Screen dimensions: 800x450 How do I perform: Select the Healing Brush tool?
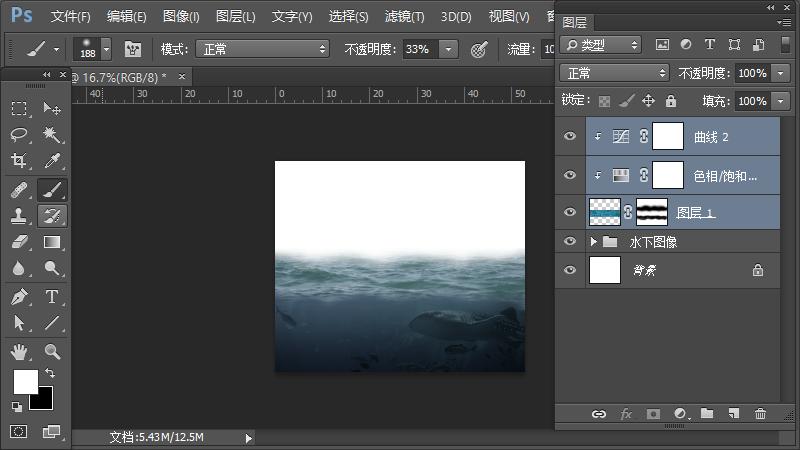tap(19, 190)
